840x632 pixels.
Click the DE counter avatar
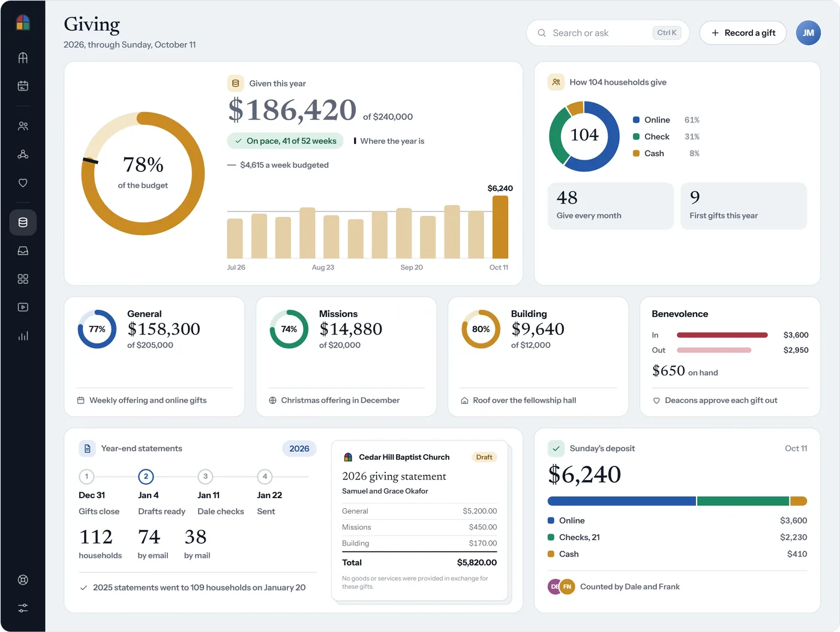[x=555, y=586]
